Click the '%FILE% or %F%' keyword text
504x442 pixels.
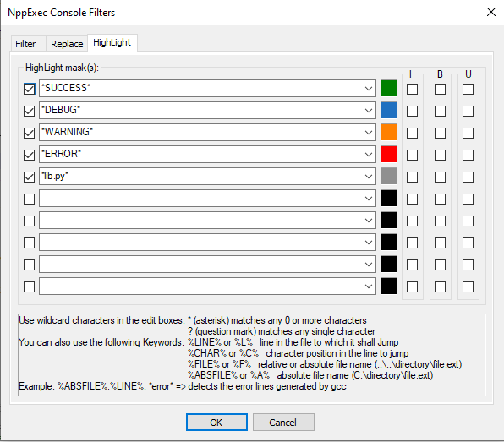coord(220,364)
